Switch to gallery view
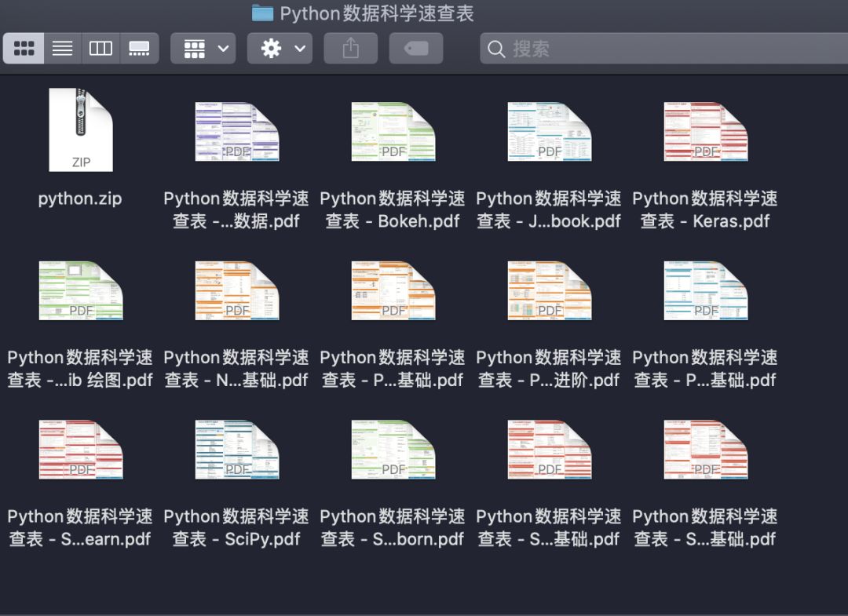Viewport: 848px width, 616px height. pos(139,48)
